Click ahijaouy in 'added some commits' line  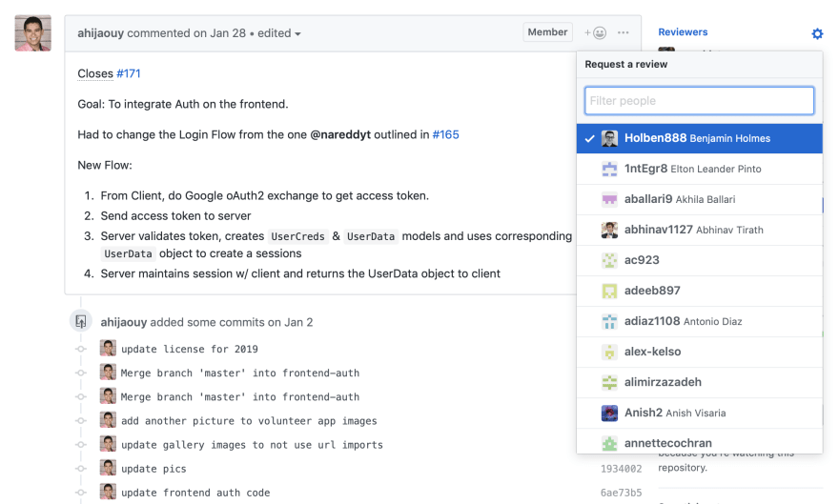(124, 322)
